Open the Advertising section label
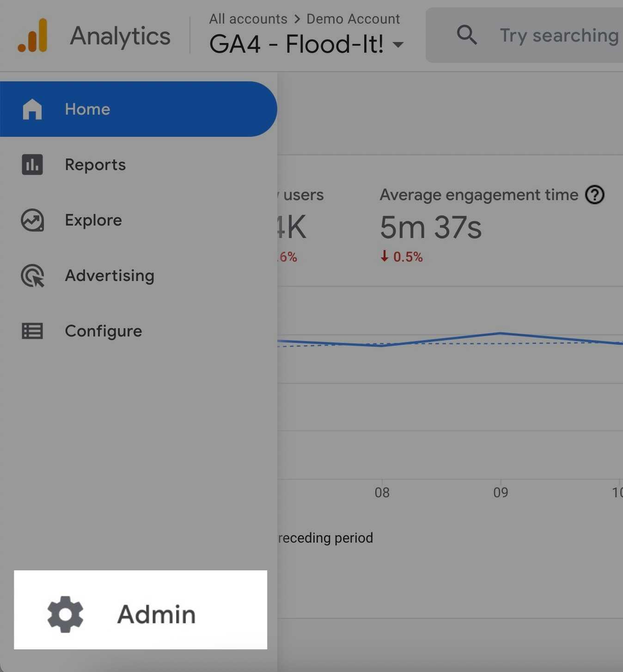The width and height of the screenshot is (623, 672). tap(110, 275)
